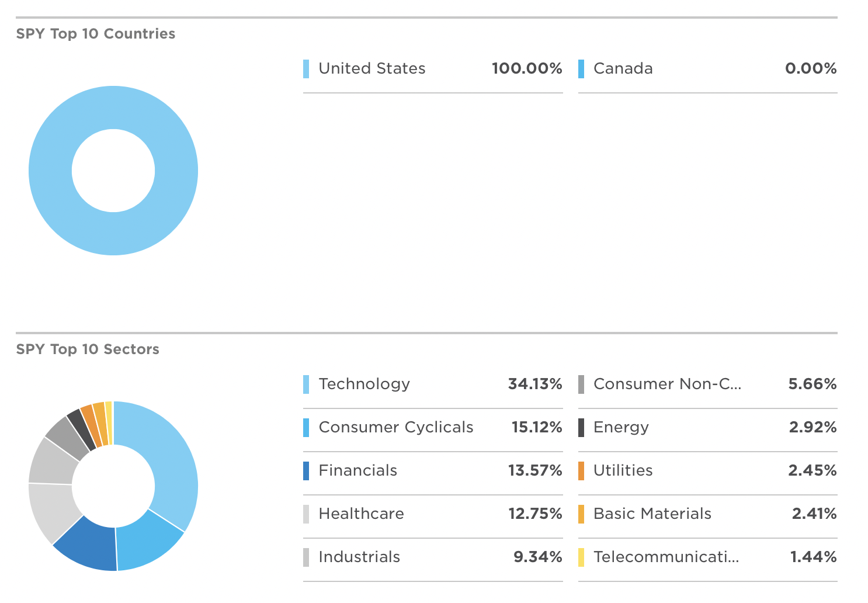Click the SPY Top 10 Sectors heading

click(88, 349)
